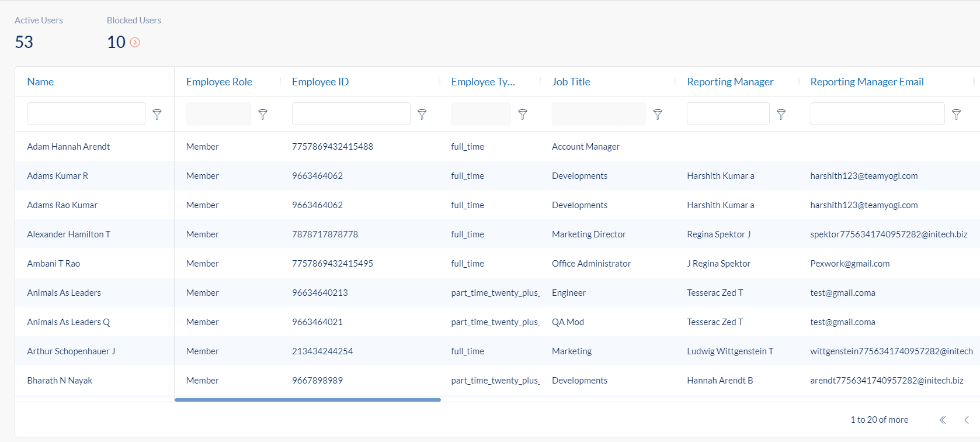
Task: Click the Marketing Director job title cell
Action: [x=589, y=234]
